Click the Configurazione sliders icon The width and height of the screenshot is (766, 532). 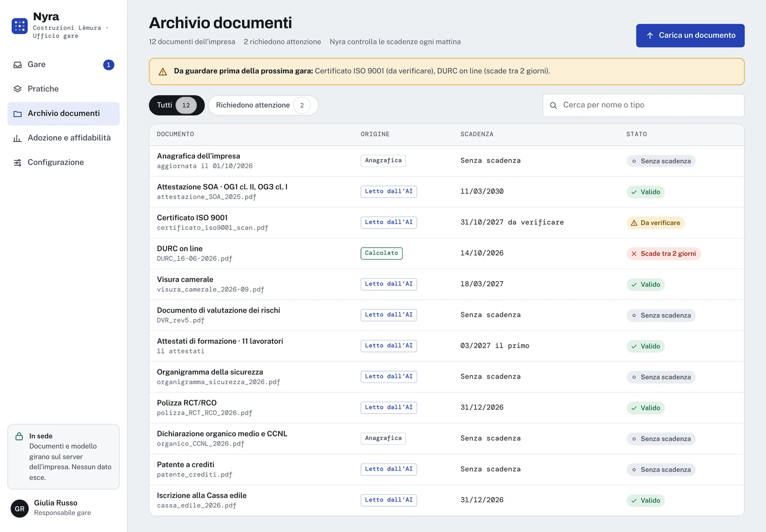(18, 162)
